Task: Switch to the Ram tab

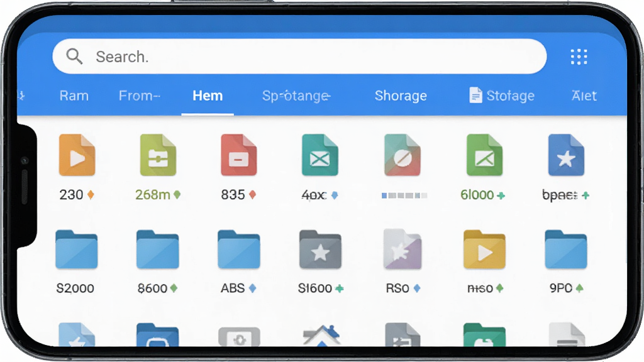Action: point(74,96)
